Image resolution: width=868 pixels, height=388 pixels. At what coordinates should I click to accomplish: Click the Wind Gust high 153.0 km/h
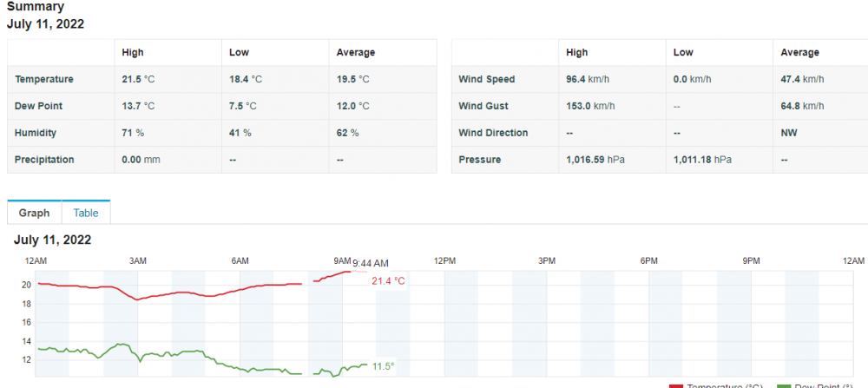coord(590,106)
